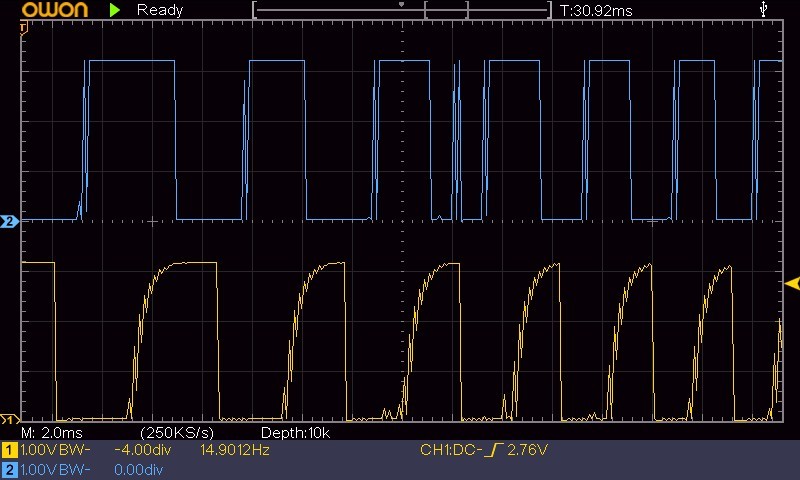Click the Ready status text

tap(160, 10)
